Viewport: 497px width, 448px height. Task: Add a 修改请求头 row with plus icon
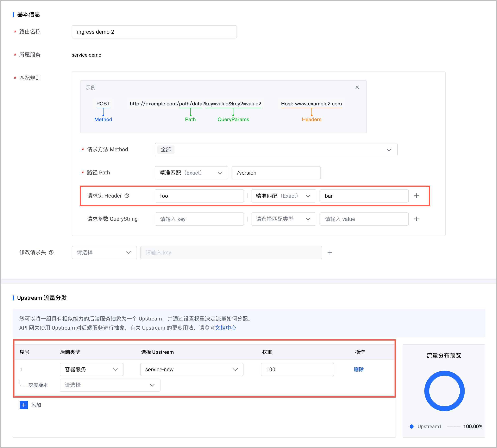tap(330, 252)
